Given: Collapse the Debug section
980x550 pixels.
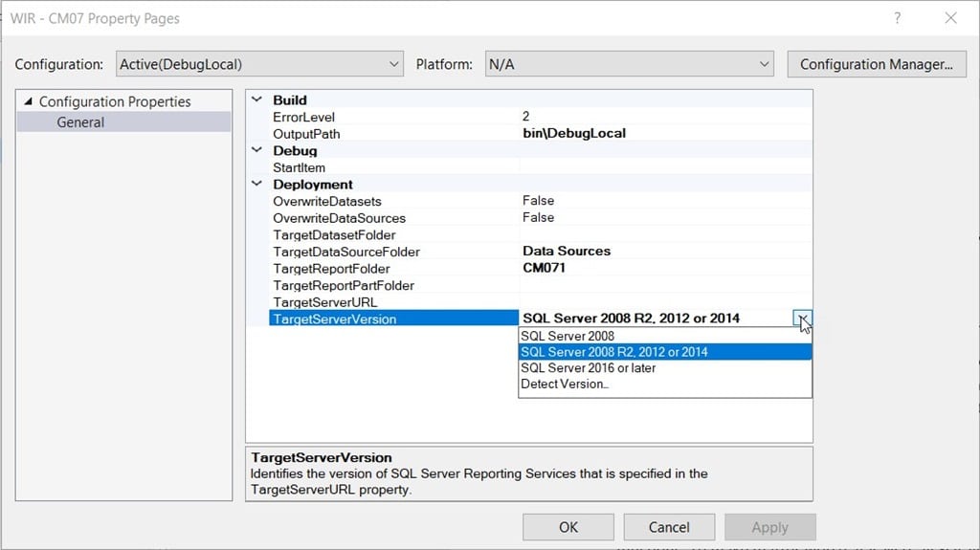Looking at the screenshot, I should (256, 150).
